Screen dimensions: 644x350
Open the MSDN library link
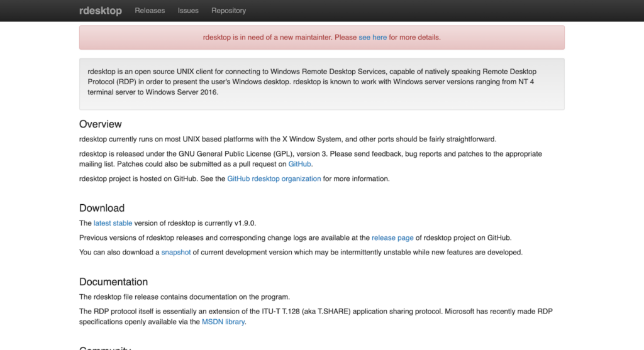(223, 322)
